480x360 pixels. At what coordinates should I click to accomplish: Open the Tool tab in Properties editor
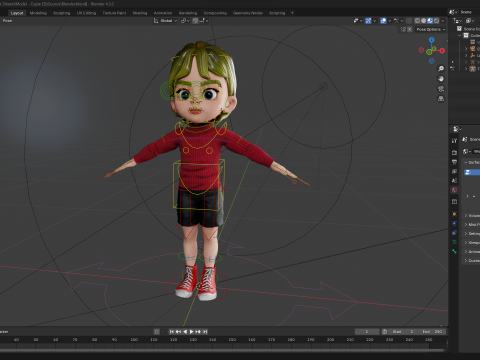(x=454, y=141)
